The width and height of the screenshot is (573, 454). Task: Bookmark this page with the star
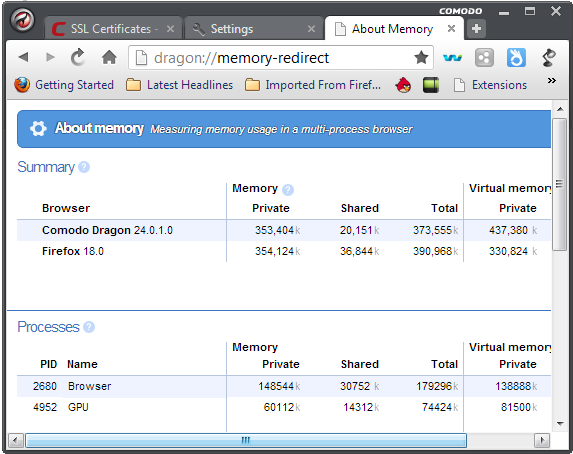point(421,57)
